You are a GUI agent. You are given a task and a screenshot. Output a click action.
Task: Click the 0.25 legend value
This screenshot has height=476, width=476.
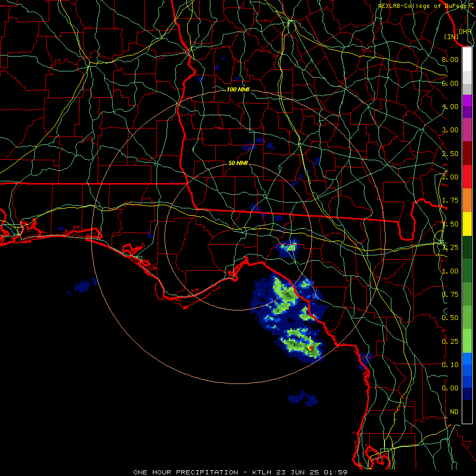[450, 342]
